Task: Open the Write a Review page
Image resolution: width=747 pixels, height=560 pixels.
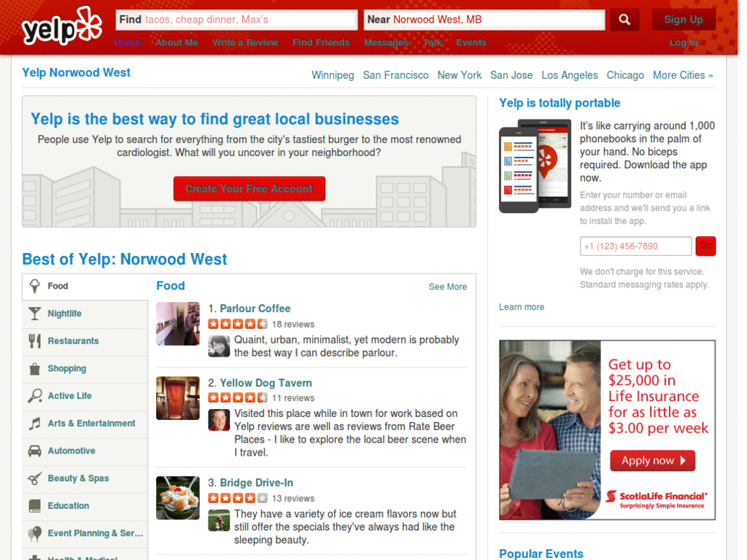Action: pyautogui.click(x=245, y=42)
